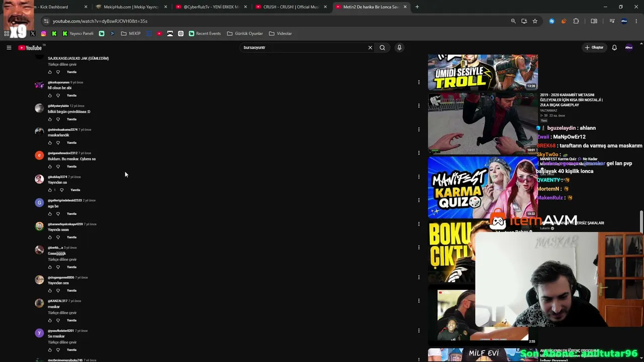Like the 'hll olsun be abi' comment
This screenshot has width=644, height=362.
coord(50,96)
